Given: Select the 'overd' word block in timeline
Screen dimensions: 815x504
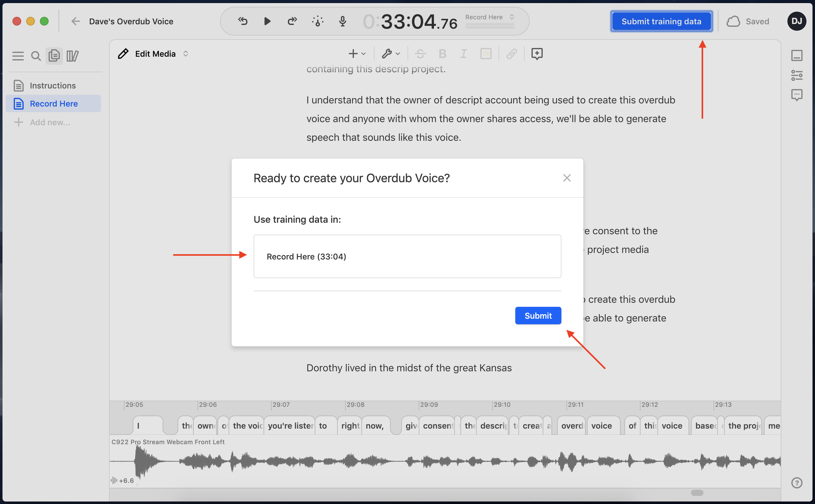Looking at the screenshot, I should coord(571,426).
